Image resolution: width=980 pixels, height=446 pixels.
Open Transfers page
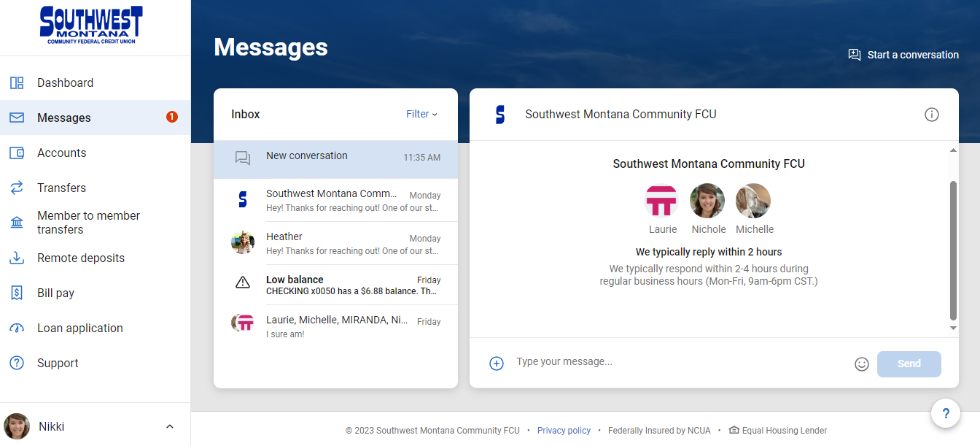[95, 188]
